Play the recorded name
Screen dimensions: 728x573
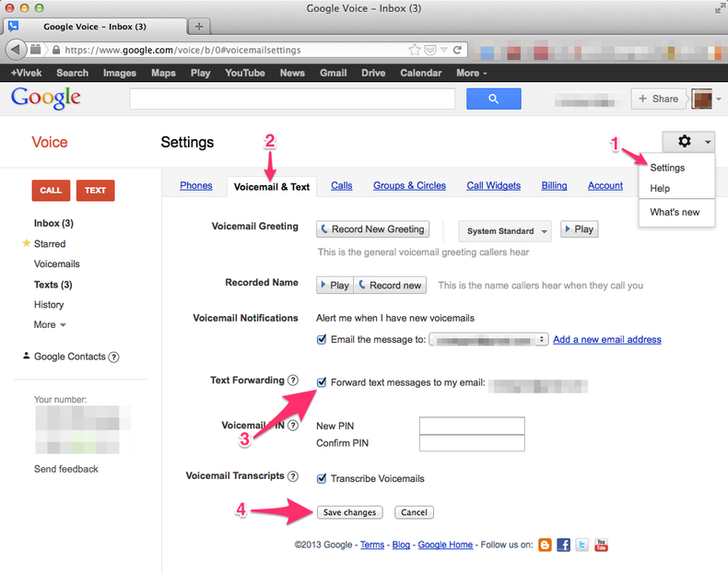click(x=335, y=285)
